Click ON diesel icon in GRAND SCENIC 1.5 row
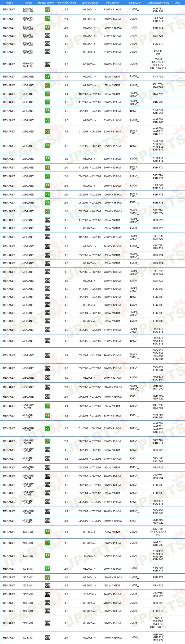185x644 pixels. point(48,36)
